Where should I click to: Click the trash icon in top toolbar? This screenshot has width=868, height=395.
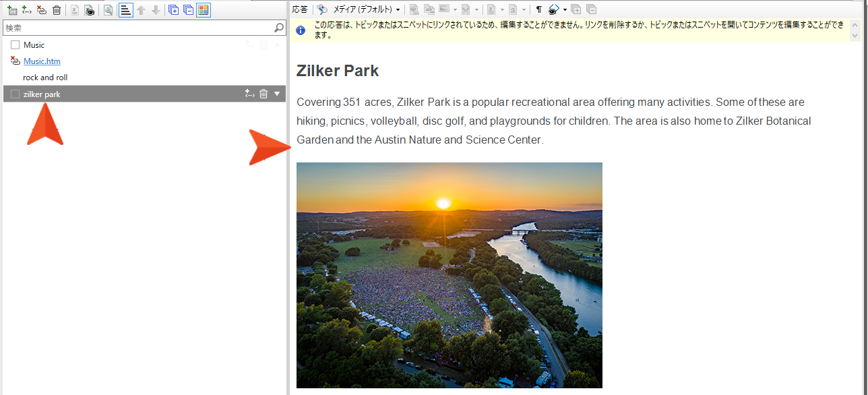[x=57, y=10]
